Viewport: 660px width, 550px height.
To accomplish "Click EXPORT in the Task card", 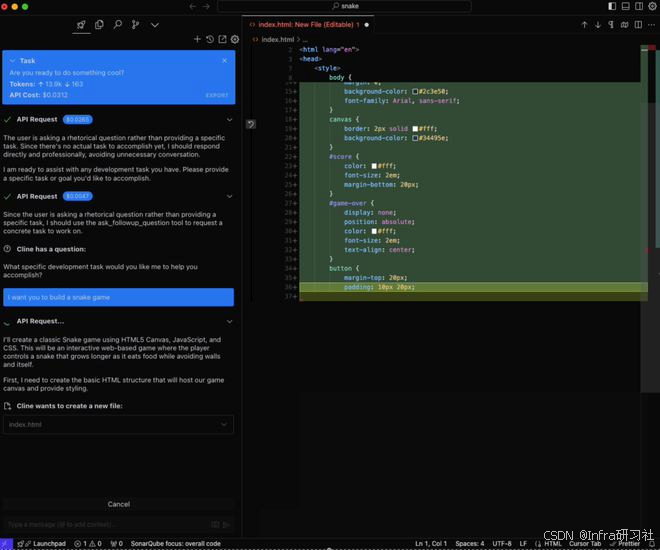I will coord(217,95).
